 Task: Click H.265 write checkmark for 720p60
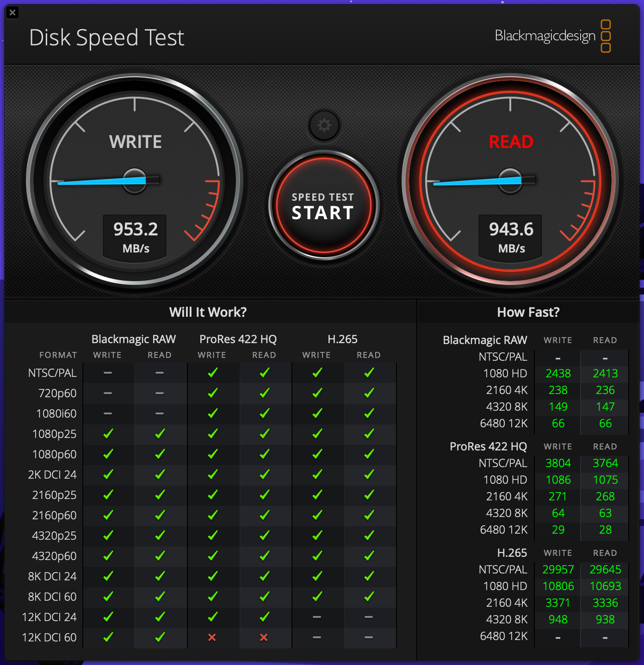click(x=317, y=393)
